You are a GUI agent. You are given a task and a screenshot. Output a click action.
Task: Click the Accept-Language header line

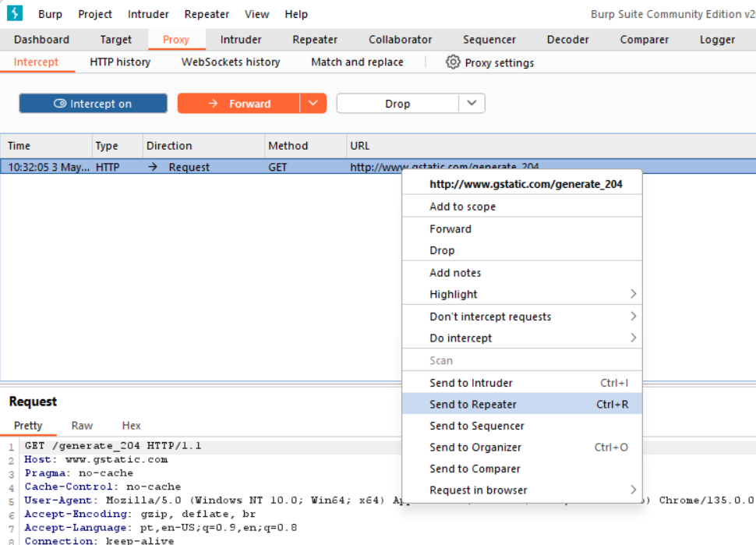pyautogui.click(x=161, y=528)
